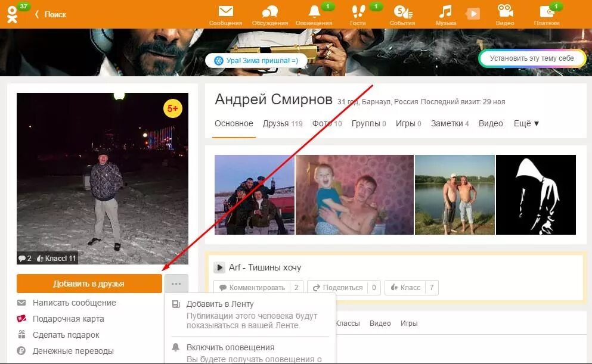Open the Классы filter in the feed

[x=348, y=323]
